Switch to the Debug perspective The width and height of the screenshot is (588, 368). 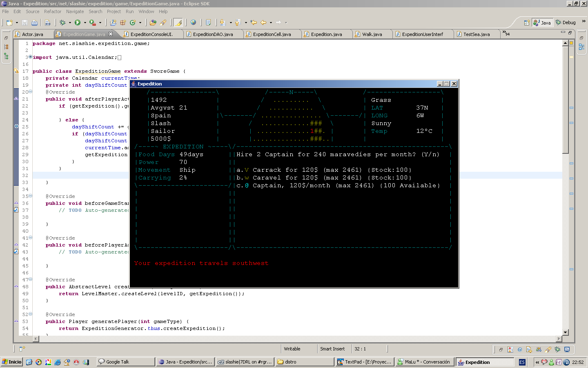click(x=566, y=22)
